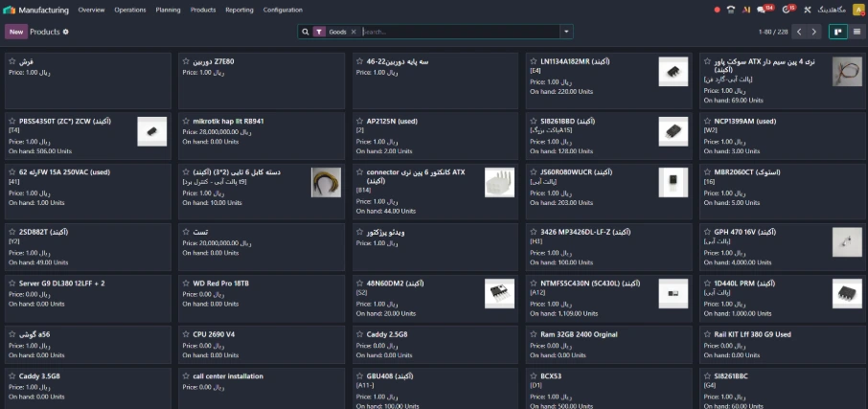Switch to kanban view
The width and height of the screenshot is (868, 409).
click(837, 32)
